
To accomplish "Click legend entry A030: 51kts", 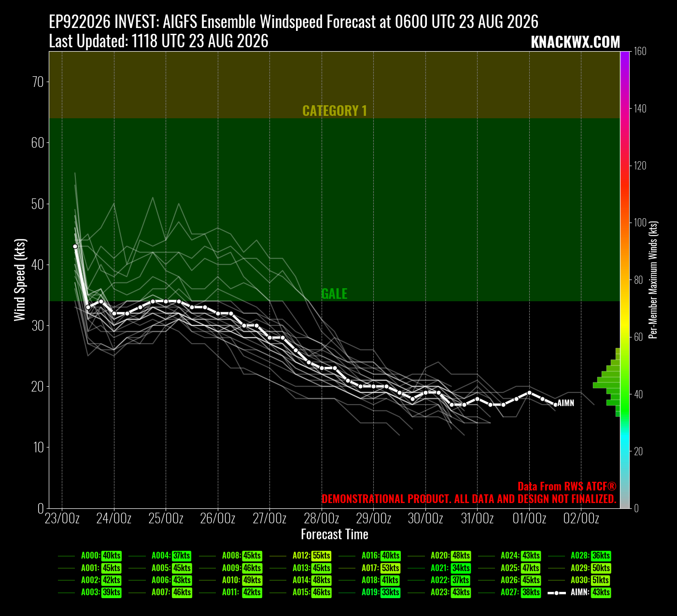I will (580, 580).
